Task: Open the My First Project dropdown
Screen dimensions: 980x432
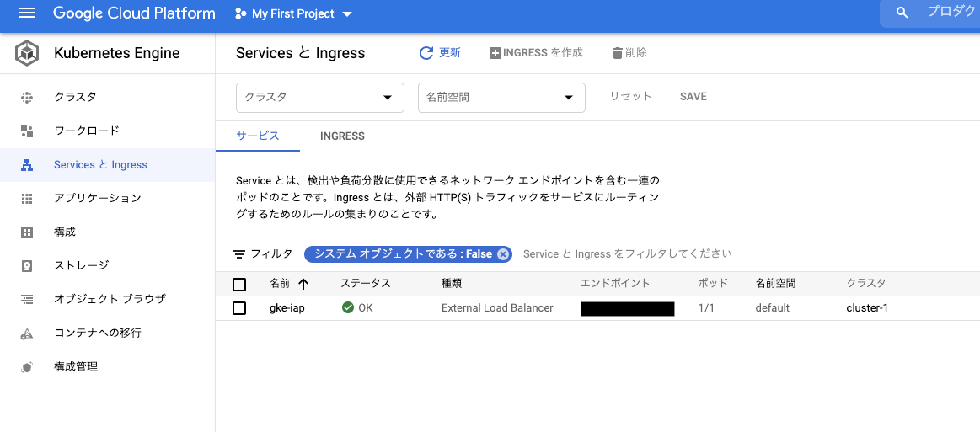Action: pyautogui.click(x=293, y=13)
